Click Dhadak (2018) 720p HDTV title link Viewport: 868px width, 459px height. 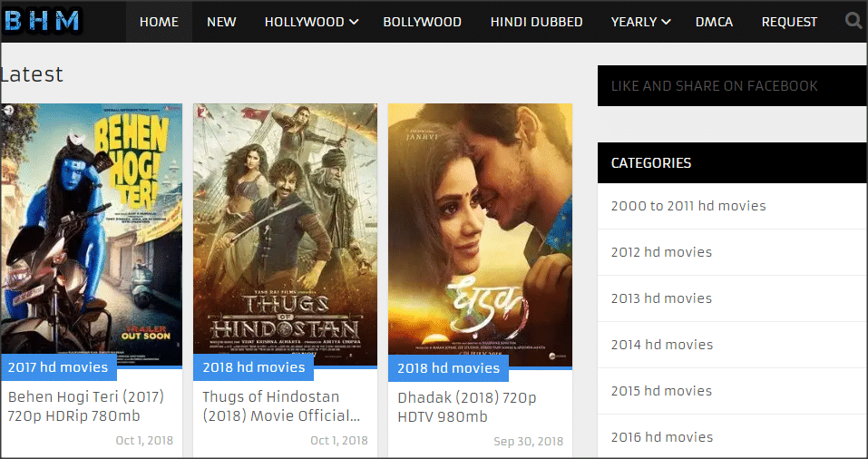466,407
